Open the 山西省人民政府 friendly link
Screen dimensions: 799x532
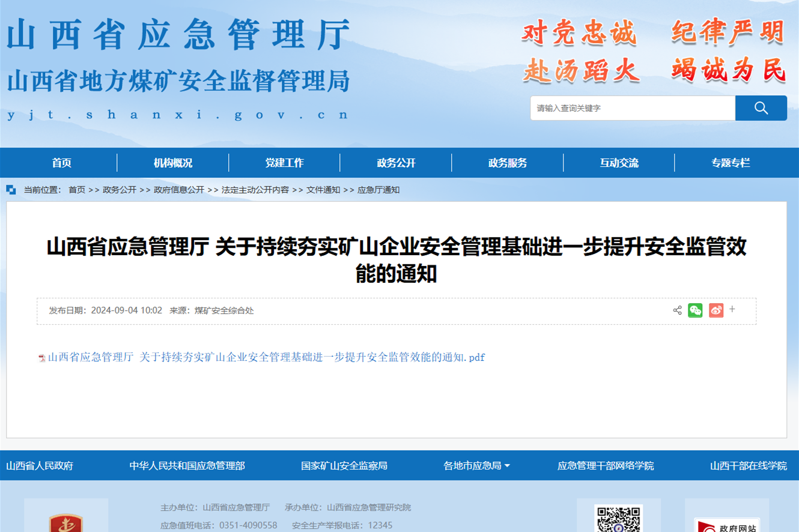tap(40, 465)
